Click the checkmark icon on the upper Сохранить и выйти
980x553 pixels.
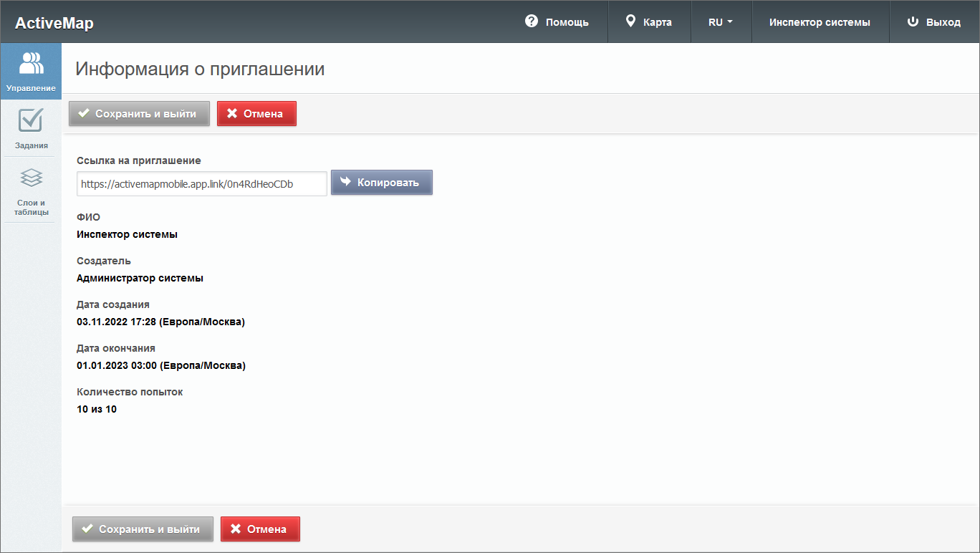click(84, 113)
